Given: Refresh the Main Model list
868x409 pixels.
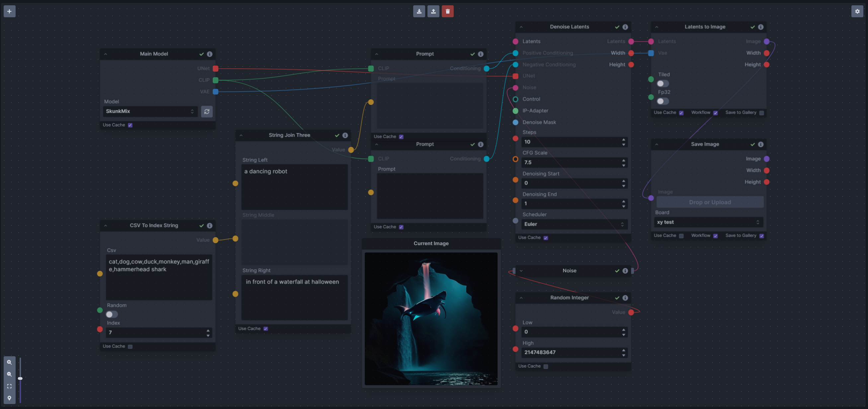Looking at the screenshot, I should tap(206, 111).
